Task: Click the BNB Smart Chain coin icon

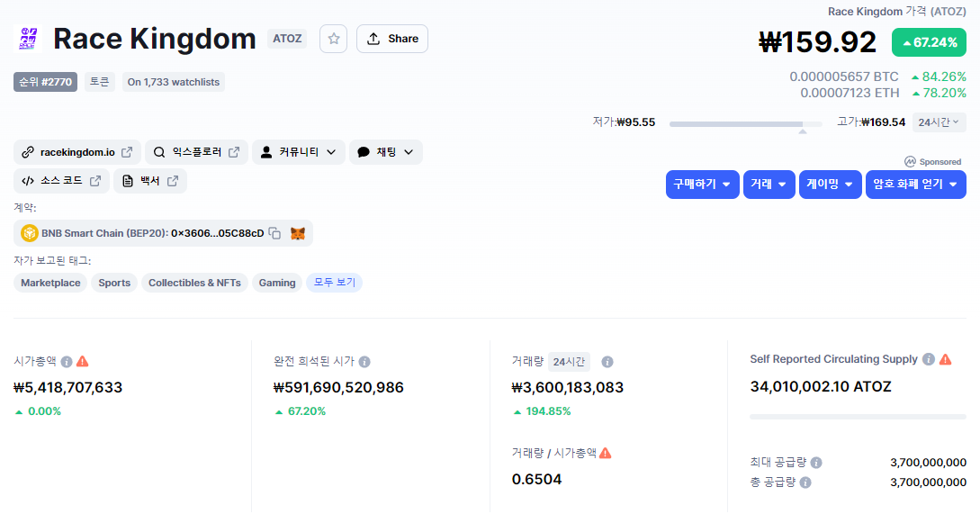Action: (30, 233)
